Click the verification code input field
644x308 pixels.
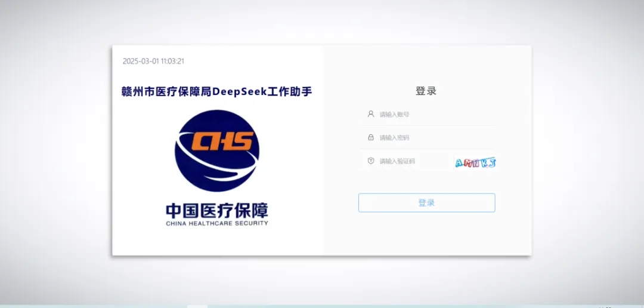(407, 161)
